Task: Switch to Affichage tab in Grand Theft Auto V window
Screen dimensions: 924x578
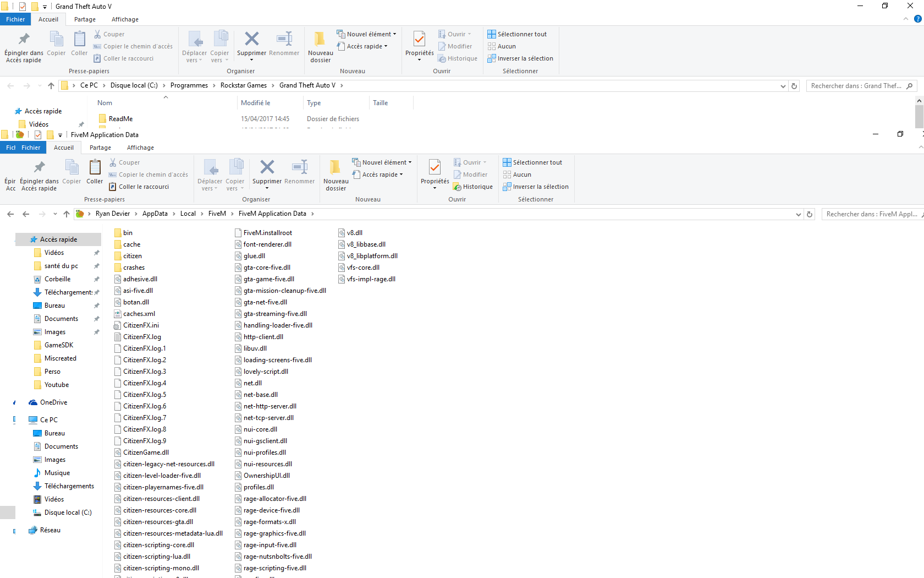Action: click(125, 19)
